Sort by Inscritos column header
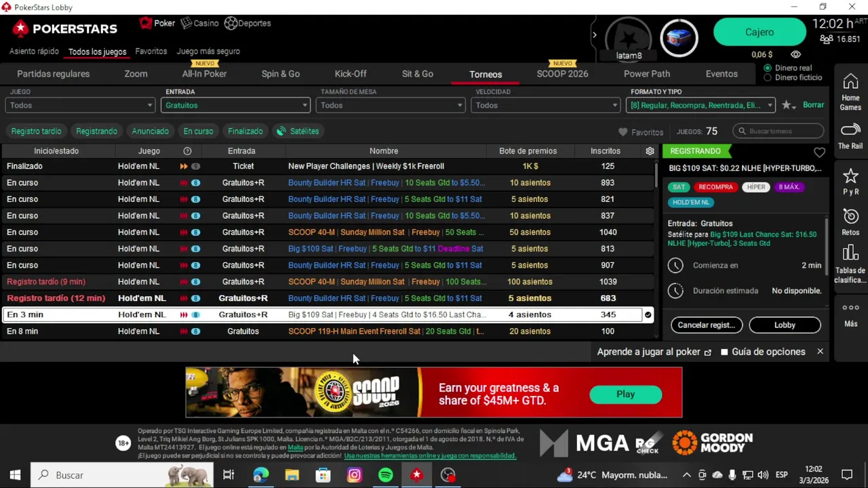This screenshot has height=488, width=868. tap(605, 151)
